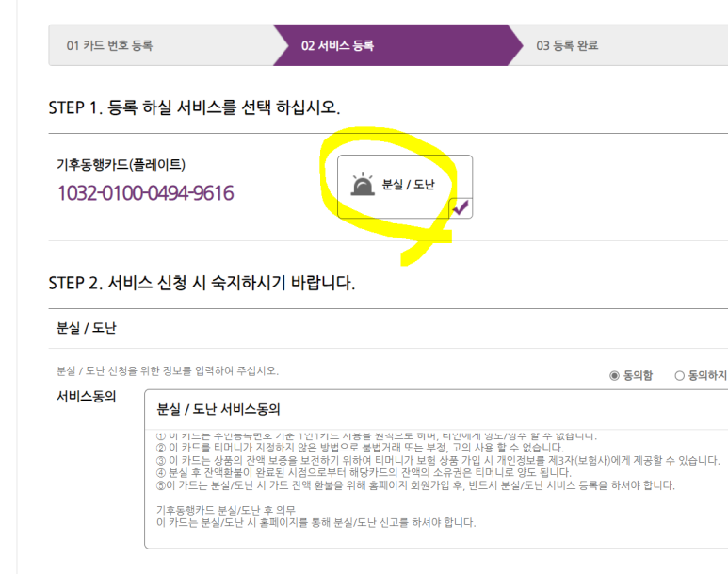Click the terms clause numbered ③
Viewport: 728px width, 574px height.
[x=438, y=461]
